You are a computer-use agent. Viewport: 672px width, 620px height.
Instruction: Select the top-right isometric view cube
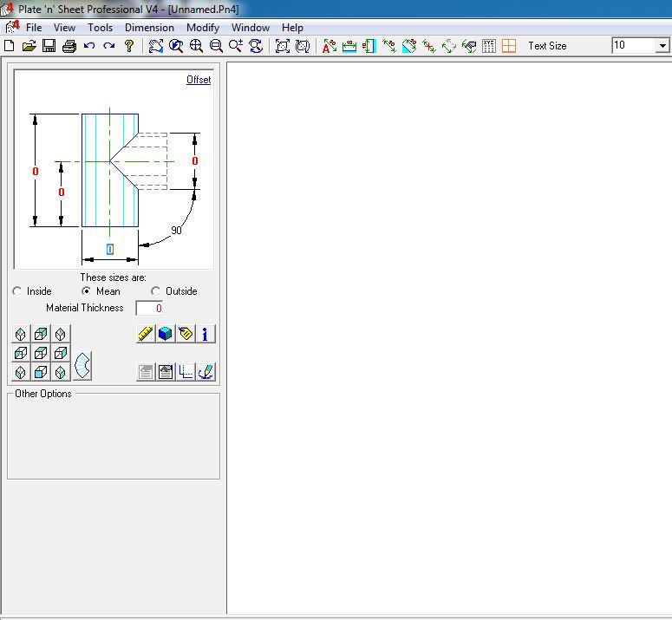click(x=61, y=334)
